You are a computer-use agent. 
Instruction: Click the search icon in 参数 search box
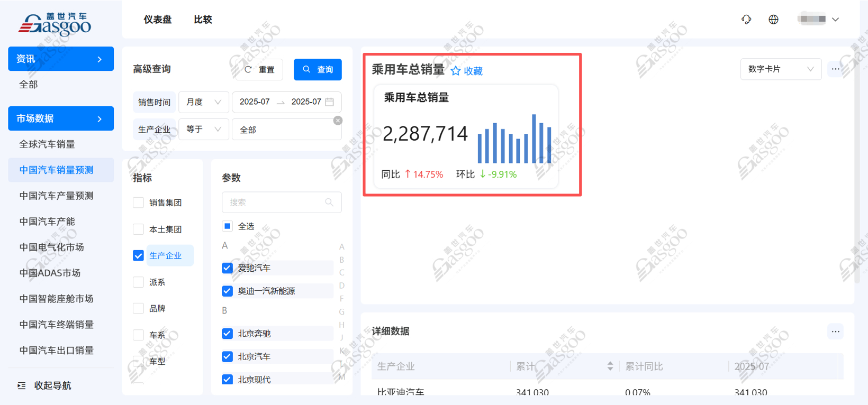point(329,202)
